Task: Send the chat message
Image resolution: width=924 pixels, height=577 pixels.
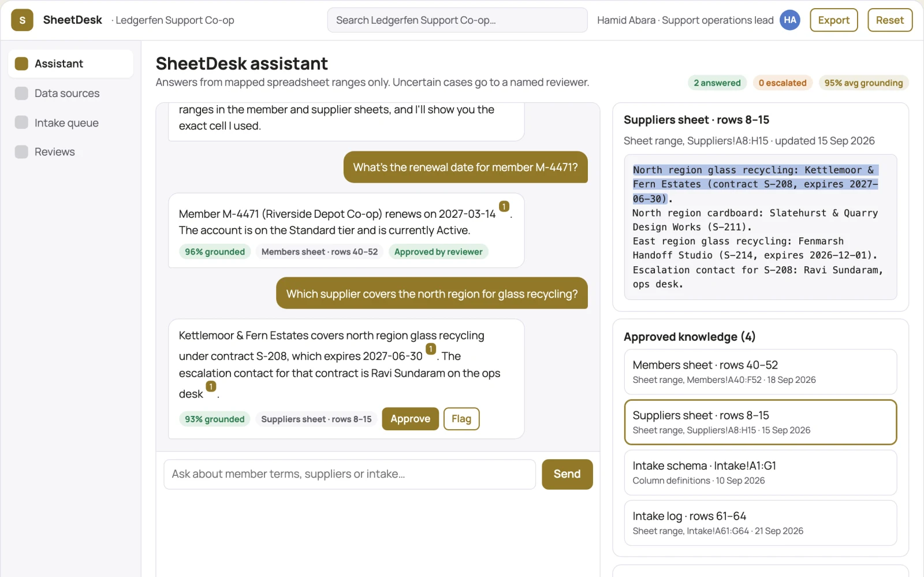Action: tap(567, 474)
